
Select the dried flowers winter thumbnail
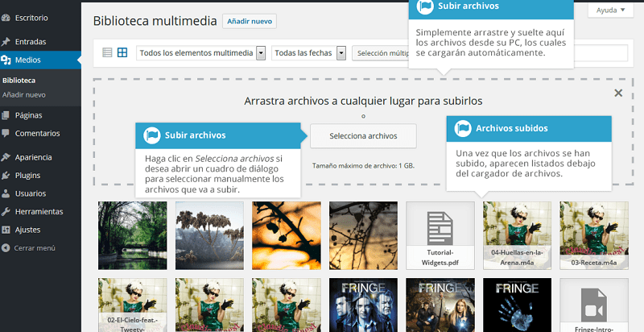click(x=209, y=235)
